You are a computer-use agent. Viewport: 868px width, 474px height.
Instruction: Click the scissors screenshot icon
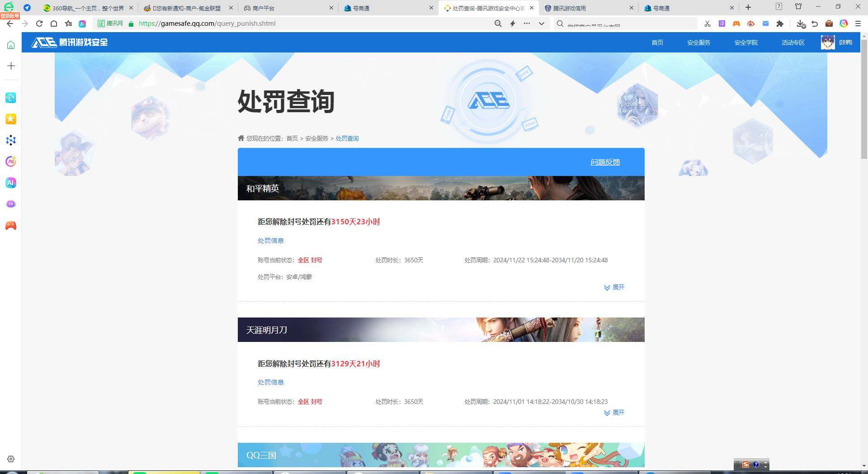[708, 24]
